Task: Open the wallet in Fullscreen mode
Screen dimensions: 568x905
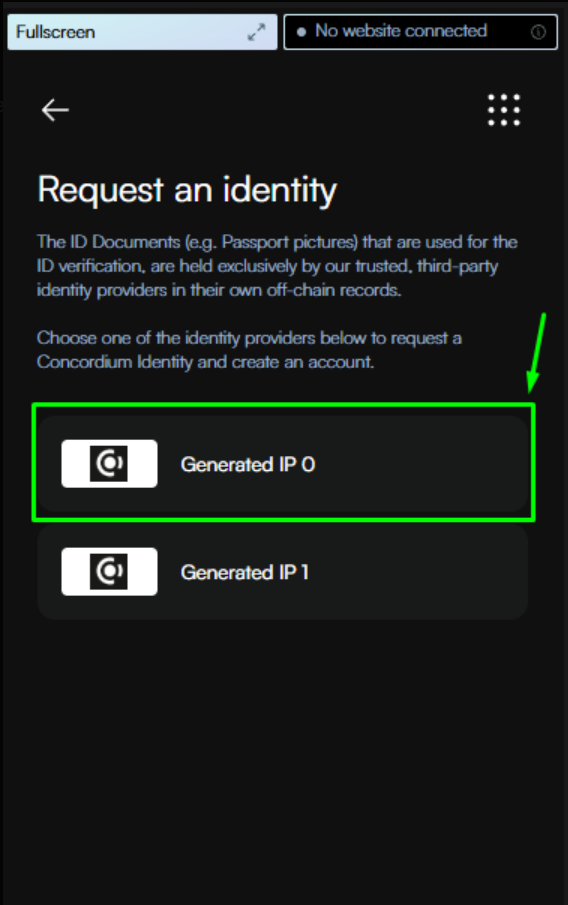Action: pos(142,32)
